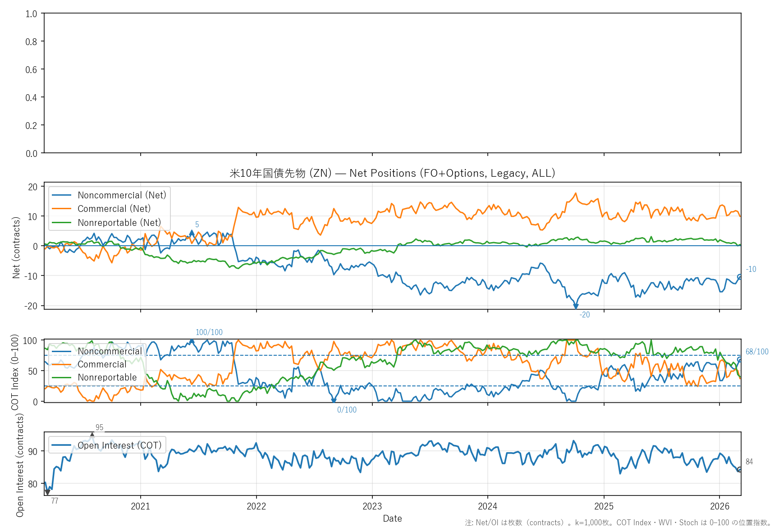Click the circle end marker near -10

740,277
